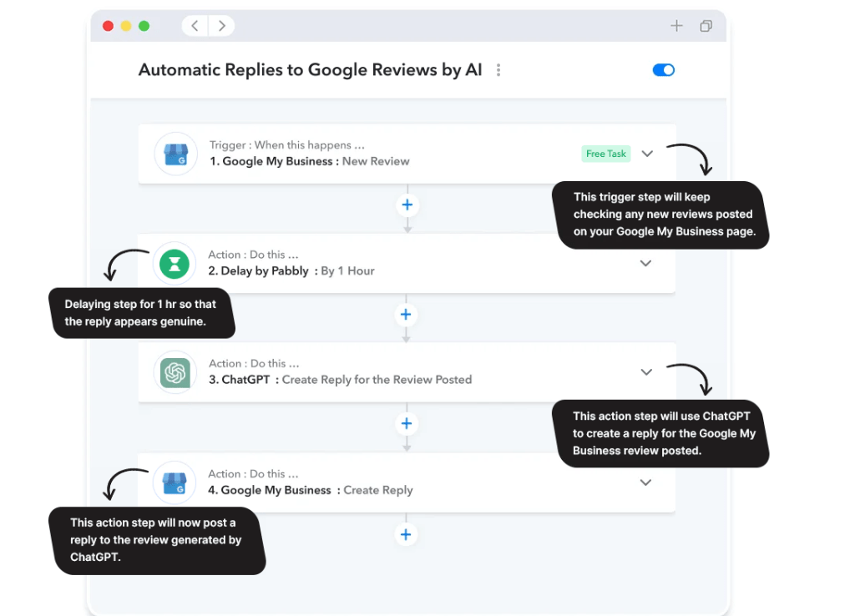Add a step after New Review trigger
Image resolution: width=845 pixels, height=616 pixels.
tap(407, 204)
